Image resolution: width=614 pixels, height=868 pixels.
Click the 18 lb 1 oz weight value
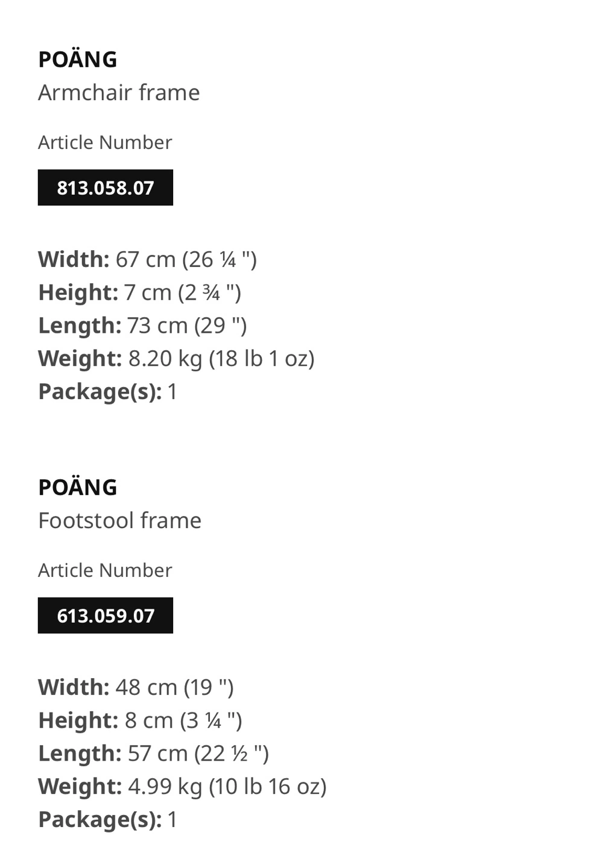pyautogui.click(x=262, y=359)
